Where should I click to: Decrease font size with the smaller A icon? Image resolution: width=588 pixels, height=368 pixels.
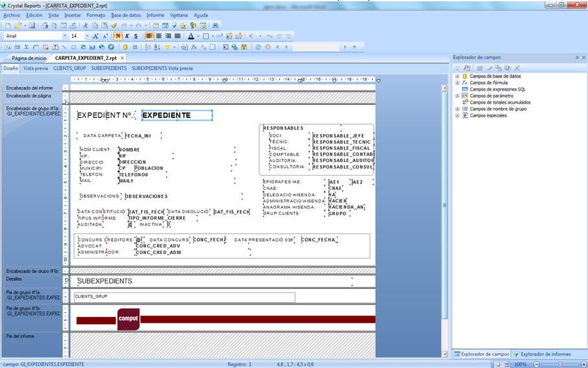point(105,36)
